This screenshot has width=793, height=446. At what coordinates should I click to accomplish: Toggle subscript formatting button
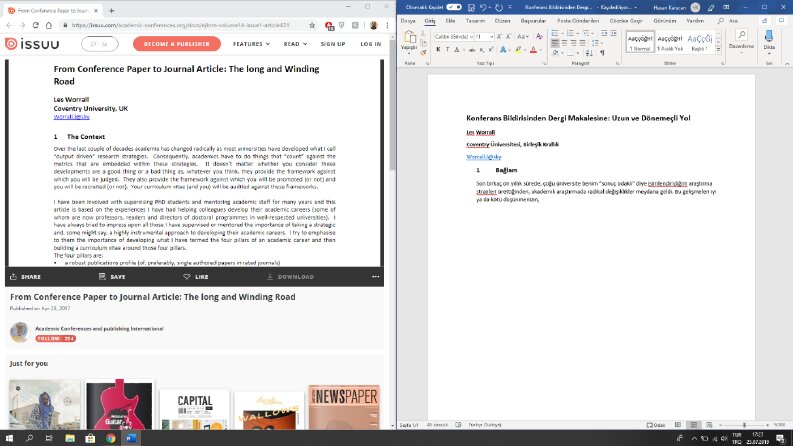(x=482, y=50)
